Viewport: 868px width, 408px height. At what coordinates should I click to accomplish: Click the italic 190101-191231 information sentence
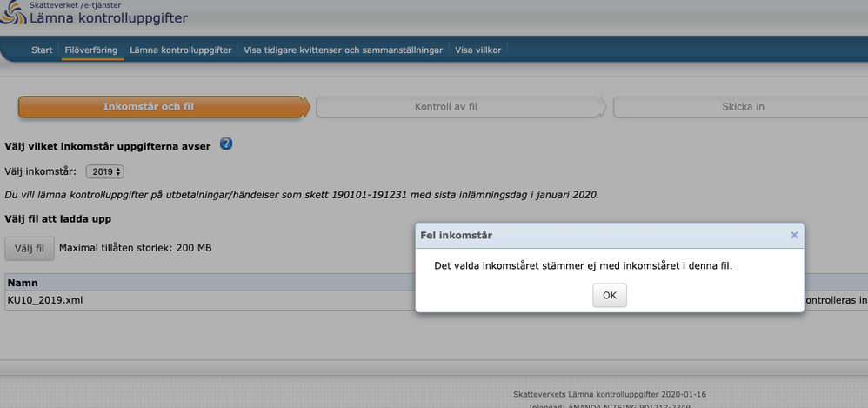[302, 196]
